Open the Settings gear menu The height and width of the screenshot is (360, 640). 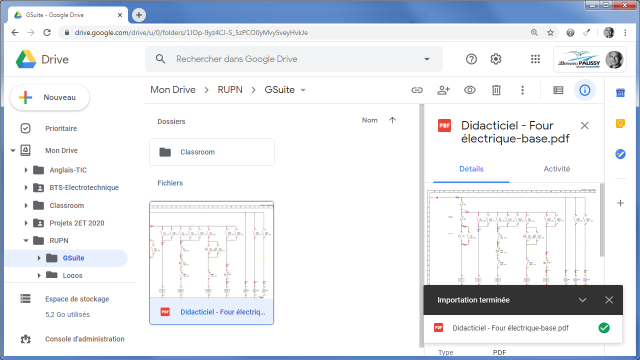[496, 59]
